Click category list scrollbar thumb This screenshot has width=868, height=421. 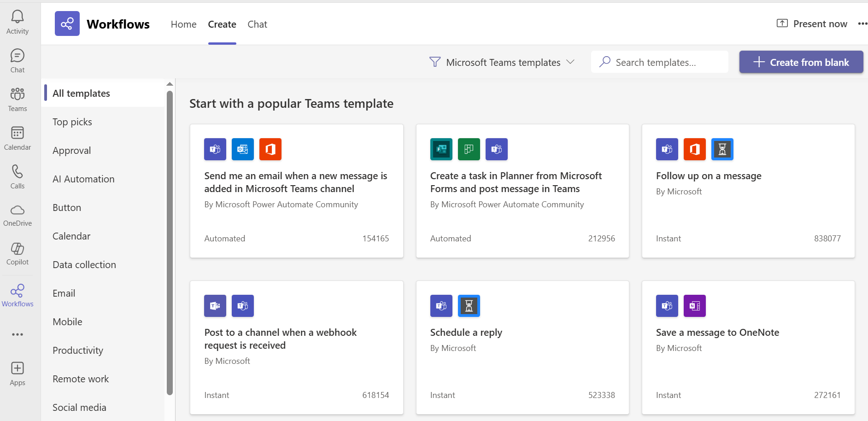point(170,243)
